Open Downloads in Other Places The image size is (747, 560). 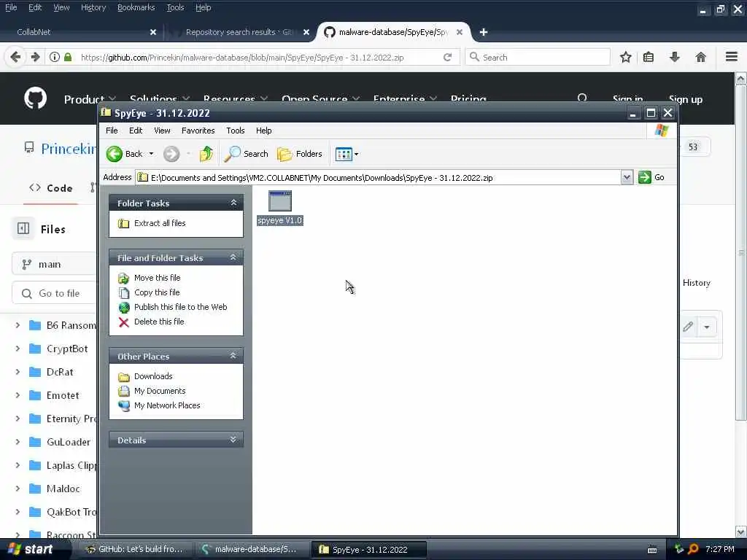153,376
